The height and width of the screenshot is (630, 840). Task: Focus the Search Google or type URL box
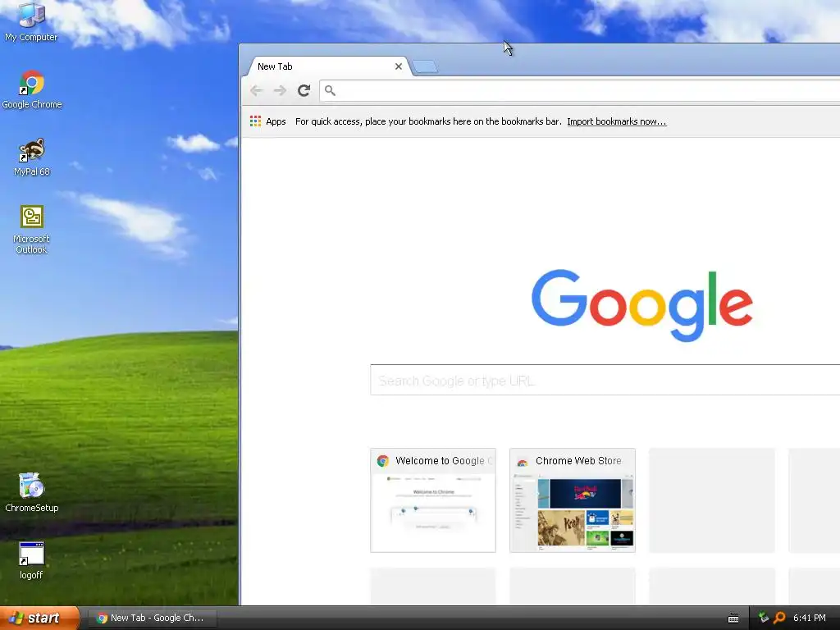(605, 381)
